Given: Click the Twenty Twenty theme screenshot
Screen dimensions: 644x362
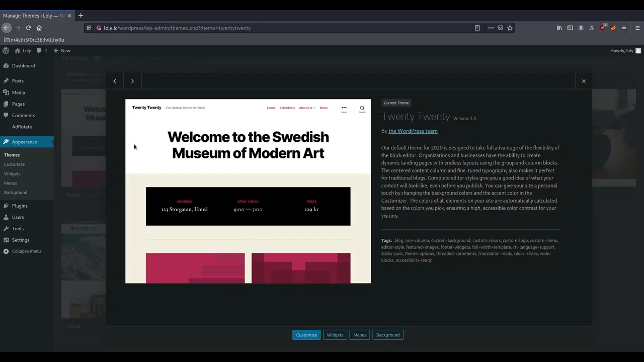Looking at the screenshot, I should point(248,191).
